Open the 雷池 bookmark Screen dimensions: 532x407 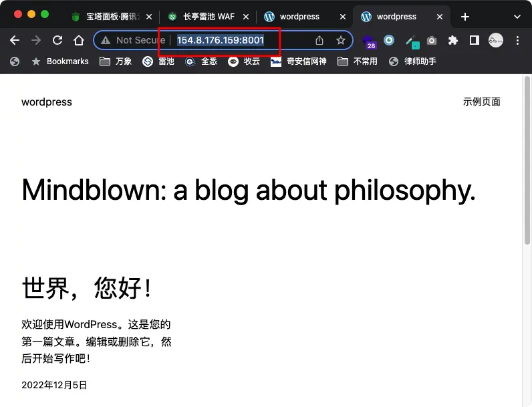click(158, 61)
